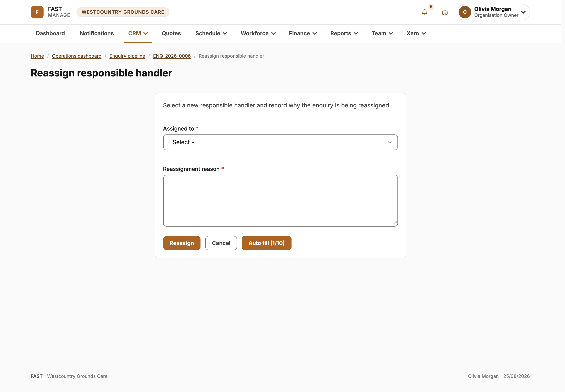Open the Workforce menu
The image size is (565, 392).
[x=258, y=33]
